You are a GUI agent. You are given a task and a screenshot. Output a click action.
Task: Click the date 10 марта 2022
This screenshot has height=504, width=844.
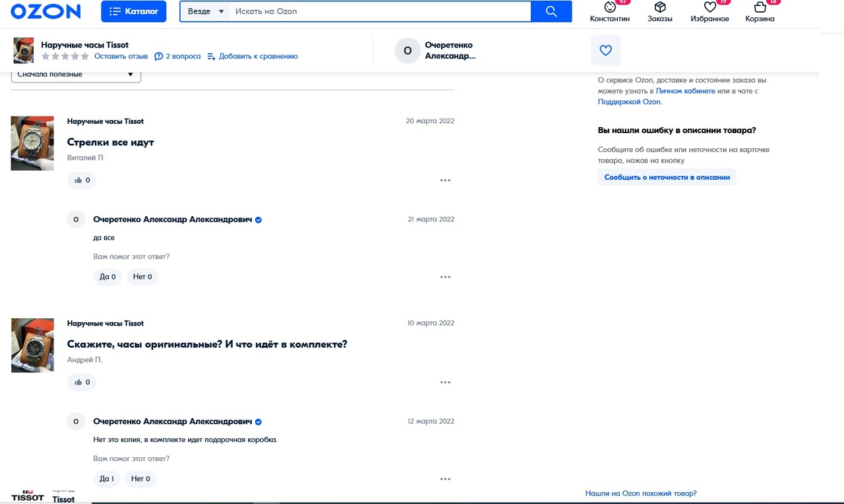[431, 323]
